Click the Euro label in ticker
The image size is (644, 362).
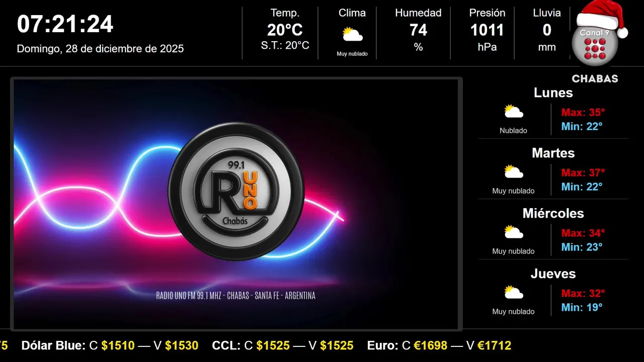pos(383,345)
